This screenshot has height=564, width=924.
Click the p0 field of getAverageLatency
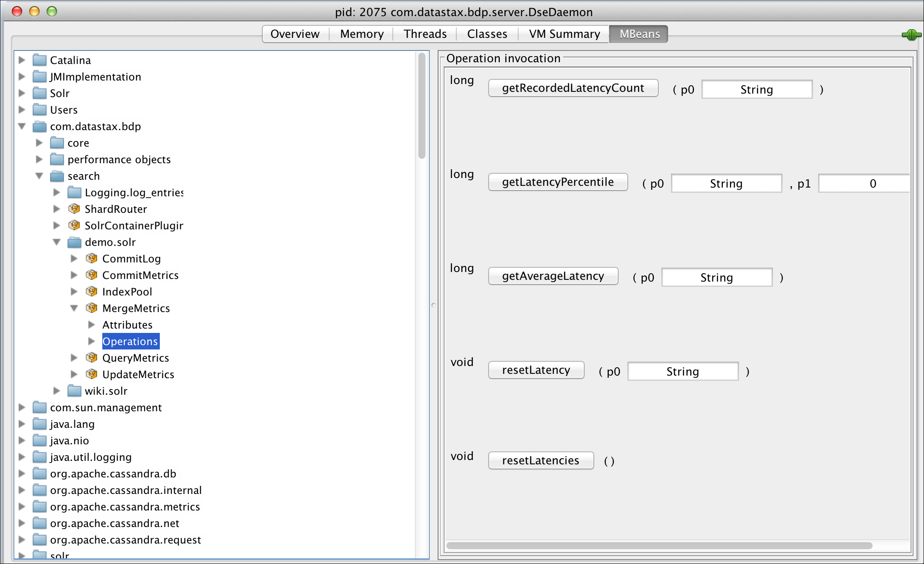click(x=716, y=277)
